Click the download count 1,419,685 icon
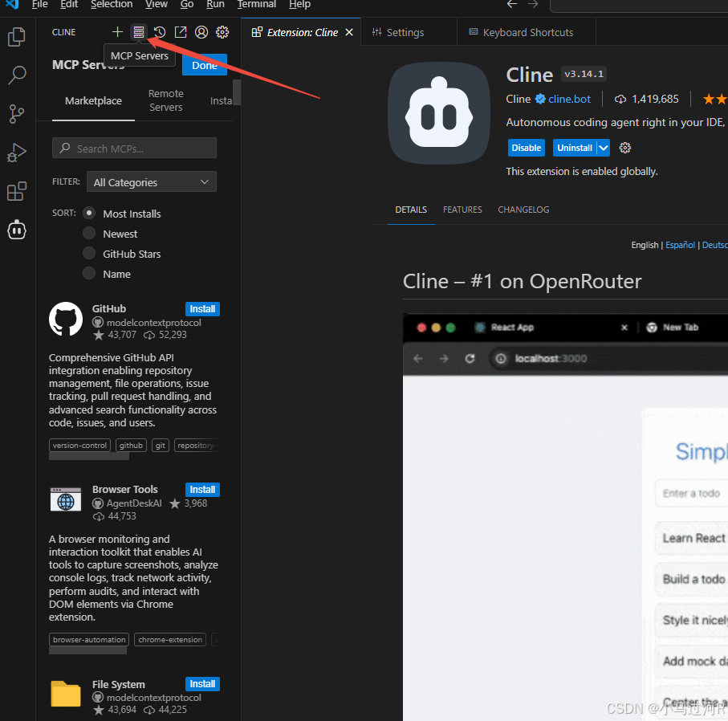 [x=620, y=100]
